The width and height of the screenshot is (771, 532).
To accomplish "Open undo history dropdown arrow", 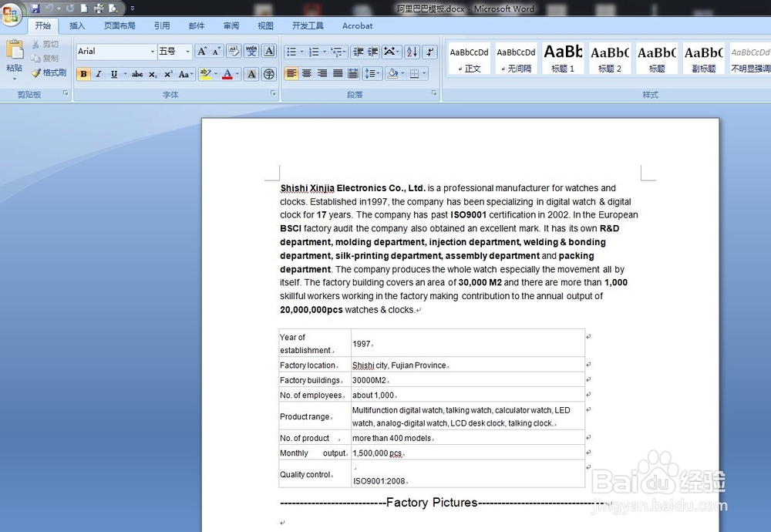I will pos(59,8).
